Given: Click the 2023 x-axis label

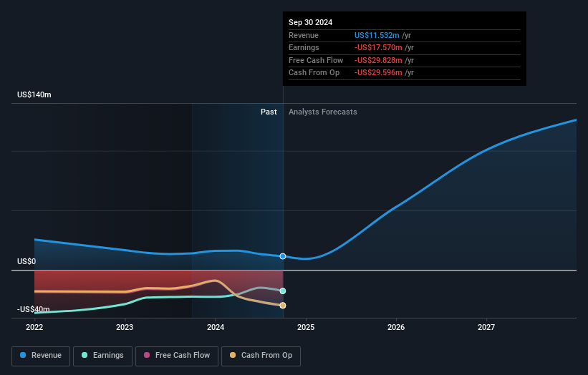Looking at the screenshot, I should coord(125,328).
